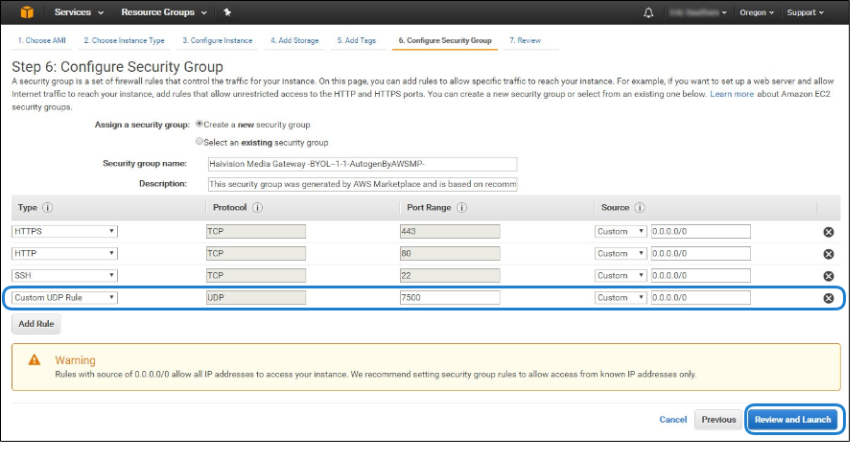Expand the Source dropdown for HTTPS rule
The image size is (868, 460).
(621, 232)
